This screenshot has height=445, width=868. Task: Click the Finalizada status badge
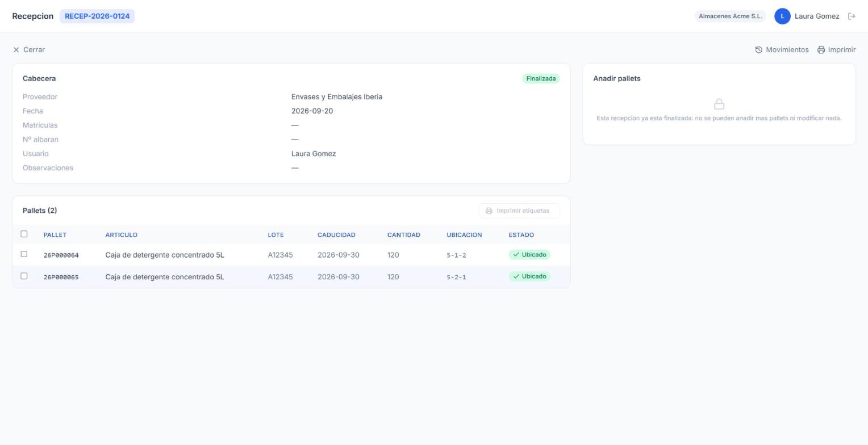[541, 79]
